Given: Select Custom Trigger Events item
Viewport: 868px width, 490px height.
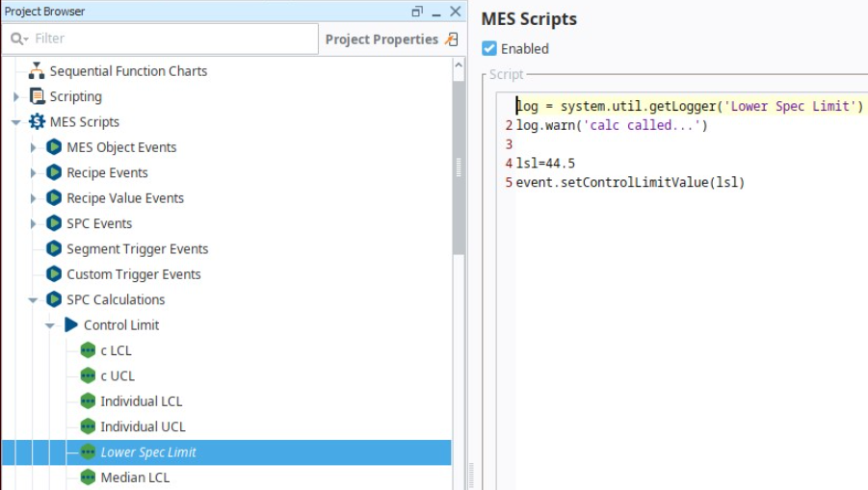Looking at the screenshot, I should [x=133, y=274].
